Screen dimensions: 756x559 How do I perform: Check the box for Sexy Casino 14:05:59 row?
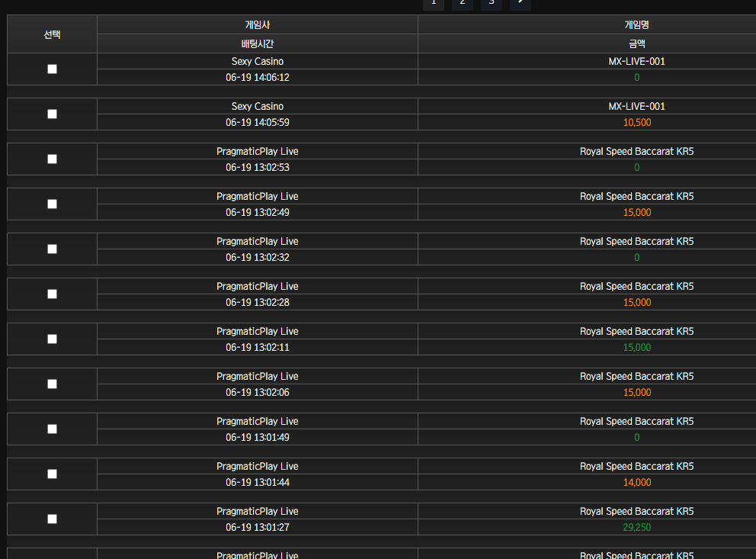52,114
